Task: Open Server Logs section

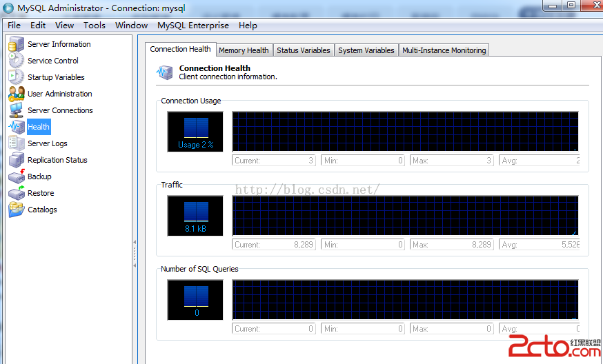Action: coord(48,143)
